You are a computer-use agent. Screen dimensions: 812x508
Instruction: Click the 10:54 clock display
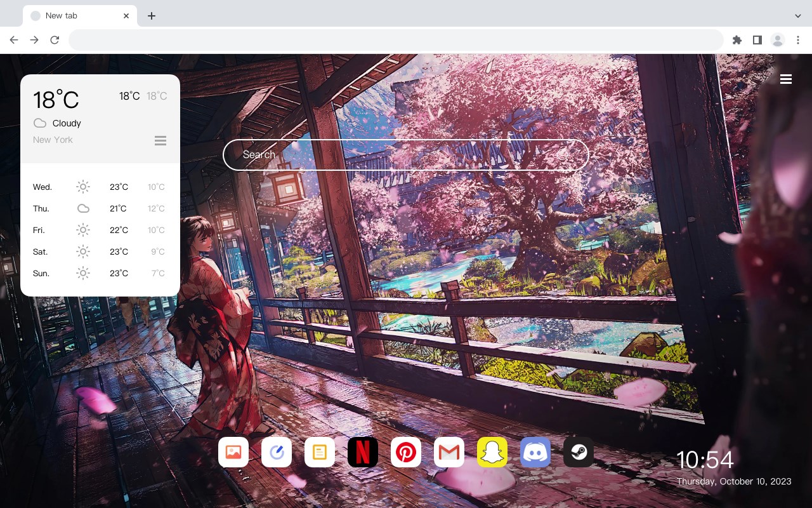tap(705, 460)
